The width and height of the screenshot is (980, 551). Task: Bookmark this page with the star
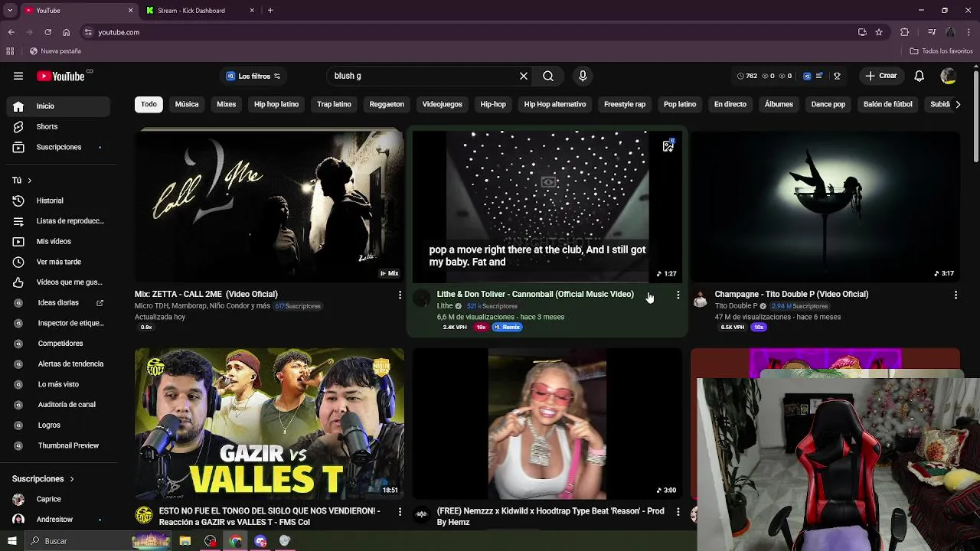(879, 32)
